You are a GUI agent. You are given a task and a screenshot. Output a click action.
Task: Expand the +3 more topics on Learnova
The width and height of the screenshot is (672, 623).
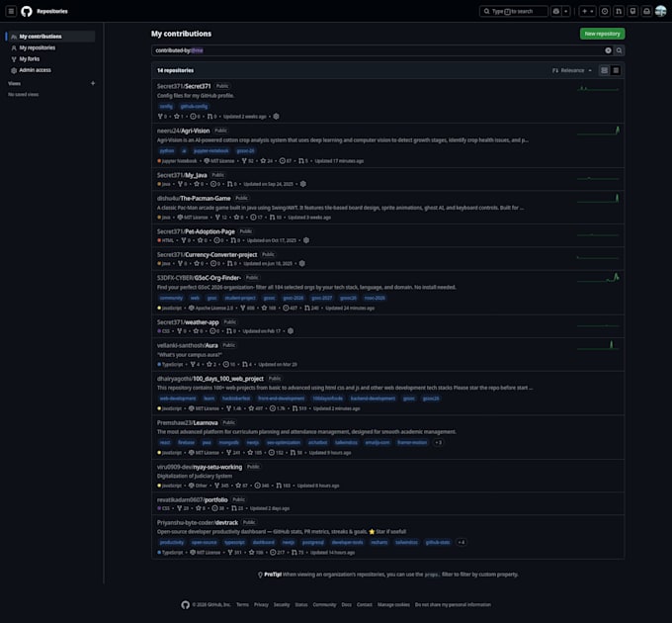pos(438,442)
